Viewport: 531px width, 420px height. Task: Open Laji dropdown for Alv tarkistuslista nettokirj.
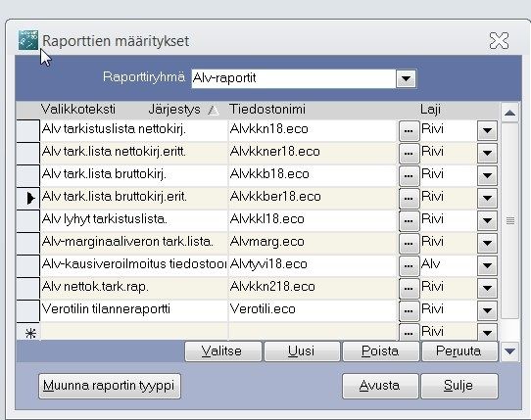coord(487,130)
